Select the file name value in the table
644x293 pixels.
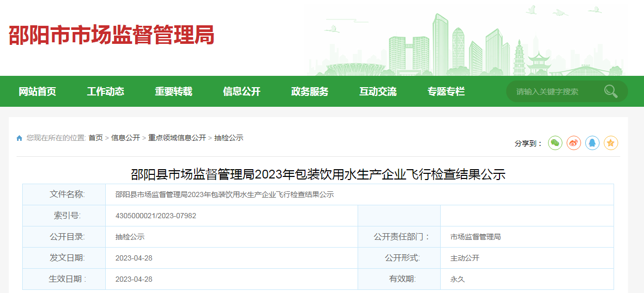click(224, 194)
